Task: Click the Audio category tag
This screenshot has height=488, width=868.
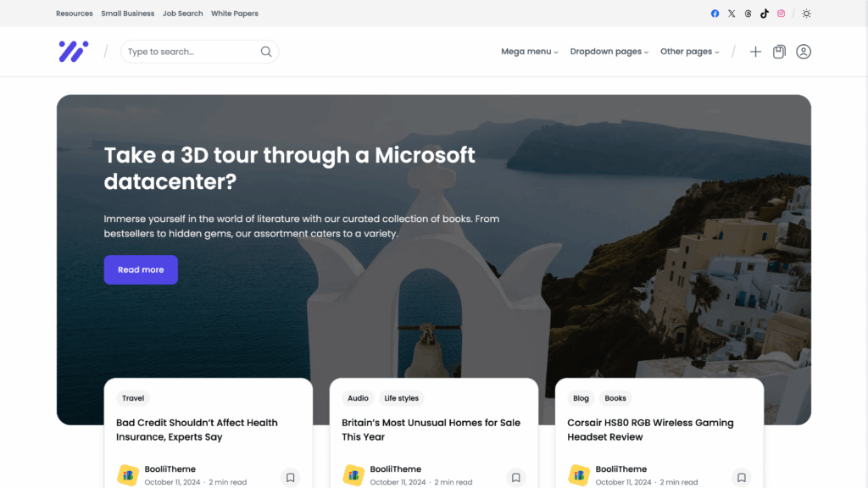Action: point(358,398)
